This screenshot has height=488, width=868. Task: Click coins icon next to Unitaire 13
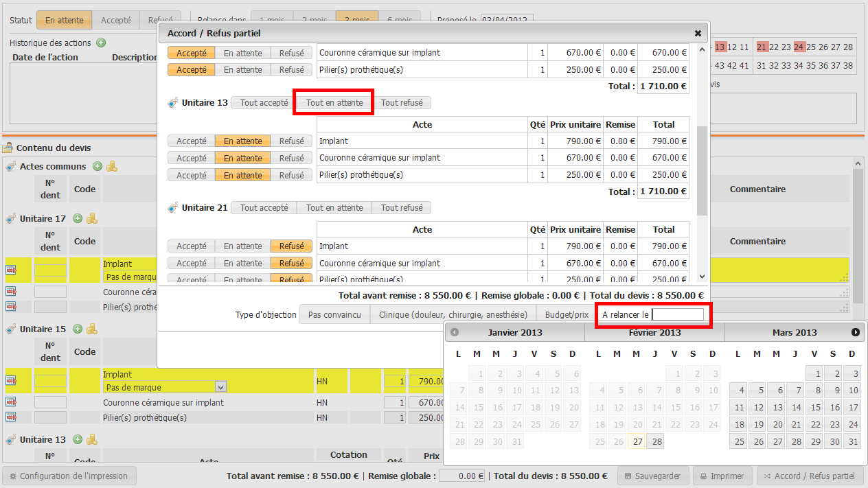[91, 440]
